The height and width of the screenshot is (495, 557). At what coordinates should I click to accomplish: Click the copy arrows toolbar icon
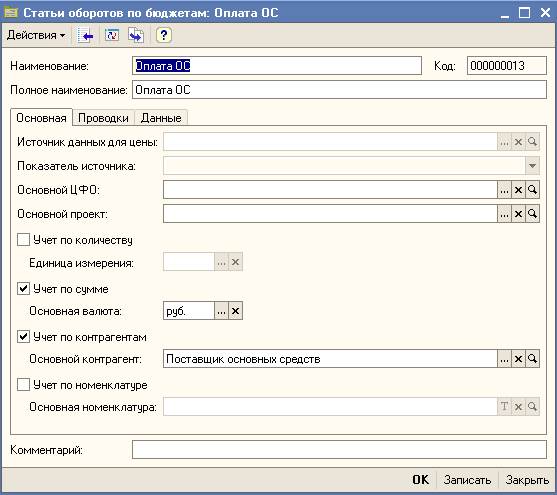coord(136,35)
